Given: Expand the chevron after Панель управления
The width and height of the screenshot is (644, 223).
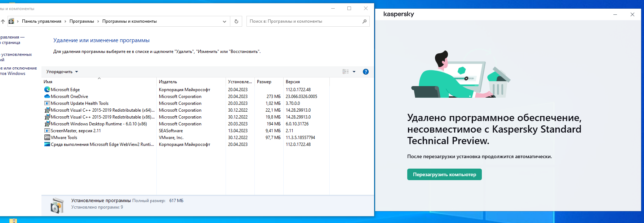Looking at the screenshot, I should coord(65,21).
